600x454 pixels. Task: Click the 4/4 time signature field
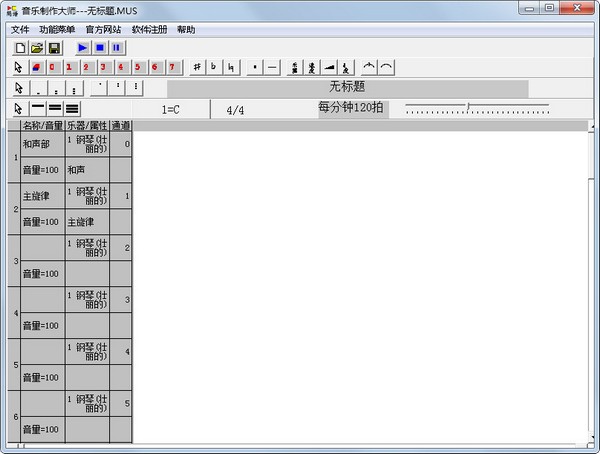(x=235, y=109)
